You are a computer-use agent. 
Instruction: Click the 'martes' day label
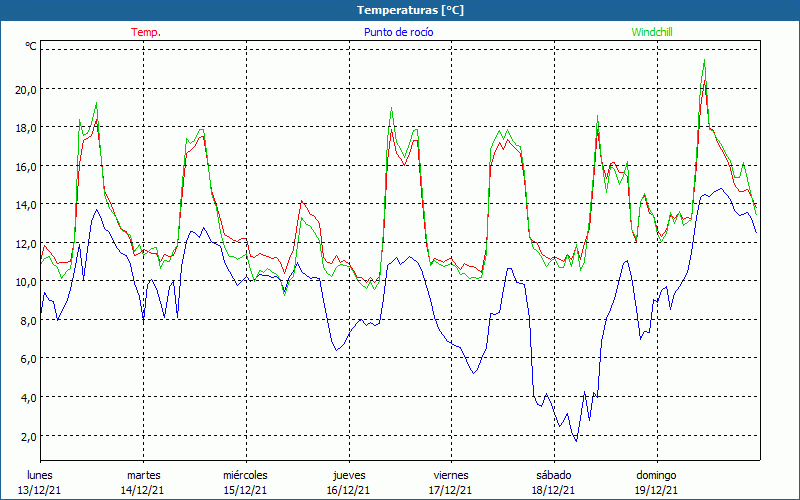coord(143,475)
